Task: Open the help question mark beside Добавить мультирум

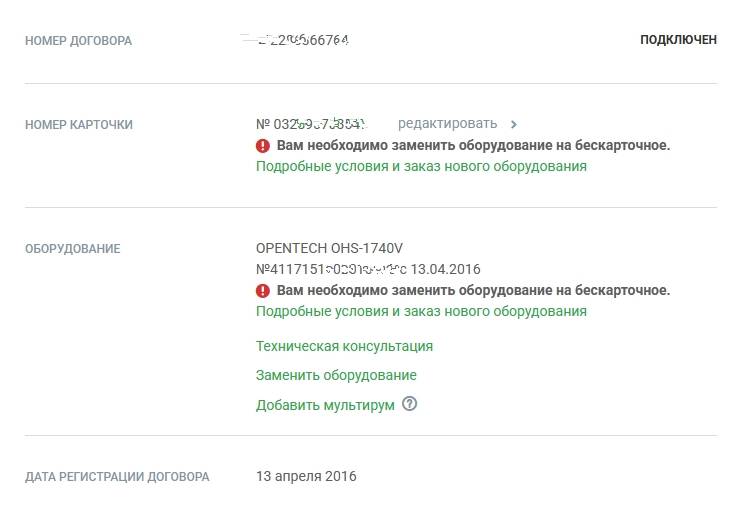Action: (x=409, y=405)
